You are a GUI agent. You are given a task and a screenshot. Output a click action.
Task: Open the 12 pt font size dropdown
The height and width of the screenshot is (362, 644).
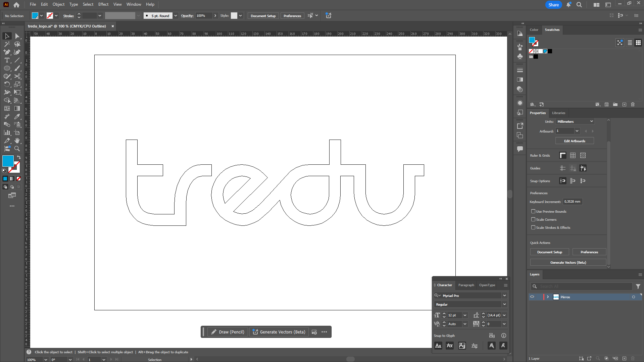point(465,315)
